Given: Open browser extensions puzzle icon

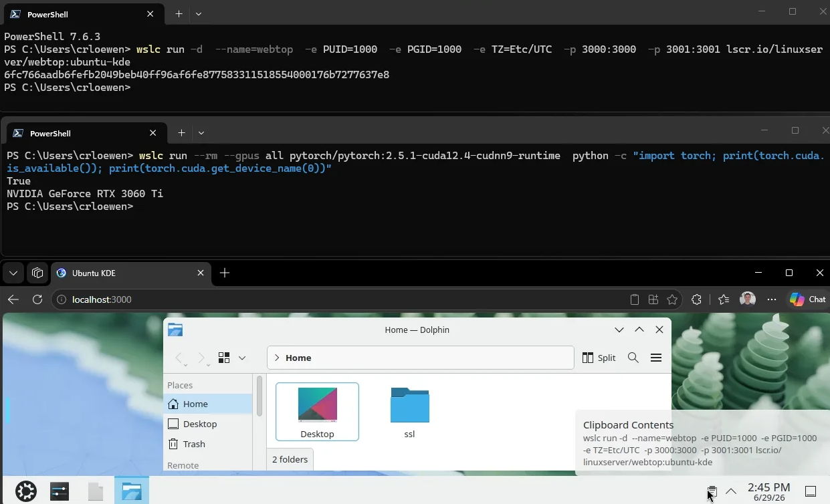Looking at the screenshot, I should click(696, 299).
